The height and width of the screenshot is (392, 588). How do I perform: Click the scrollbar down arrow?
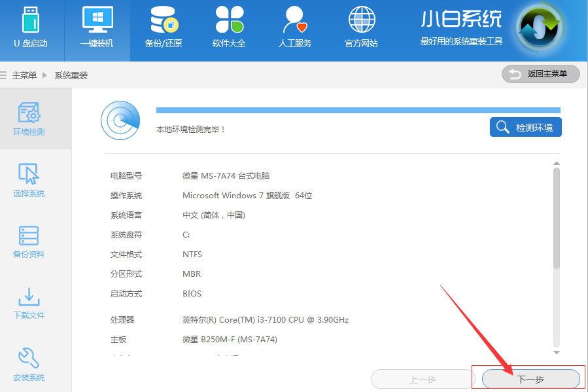557,352
